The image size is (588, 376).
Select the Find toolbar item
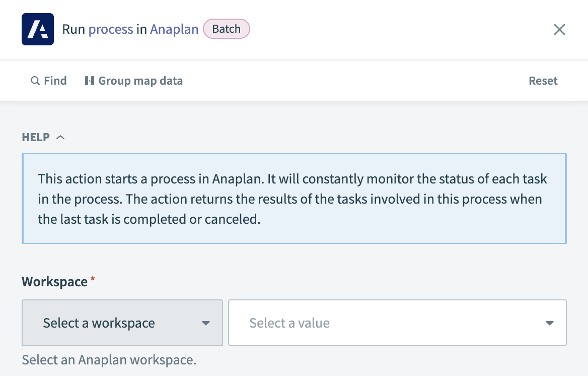point(49,81)
